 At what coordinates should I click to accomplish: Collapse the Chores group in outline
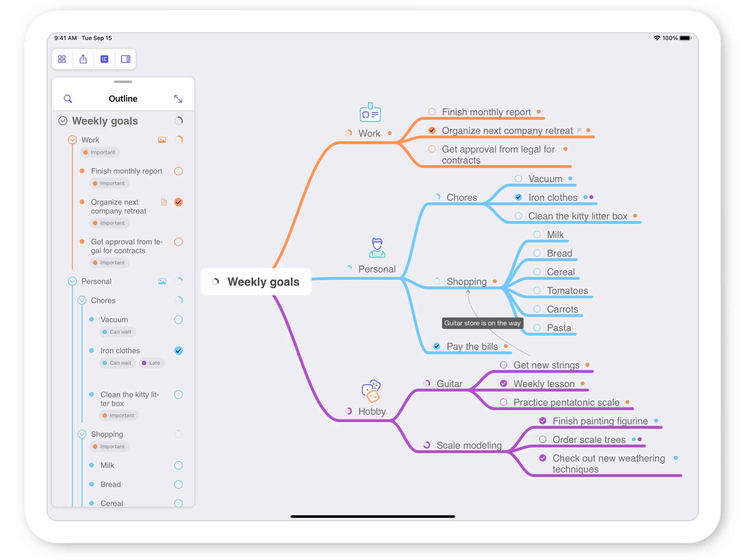pos(82,301)
